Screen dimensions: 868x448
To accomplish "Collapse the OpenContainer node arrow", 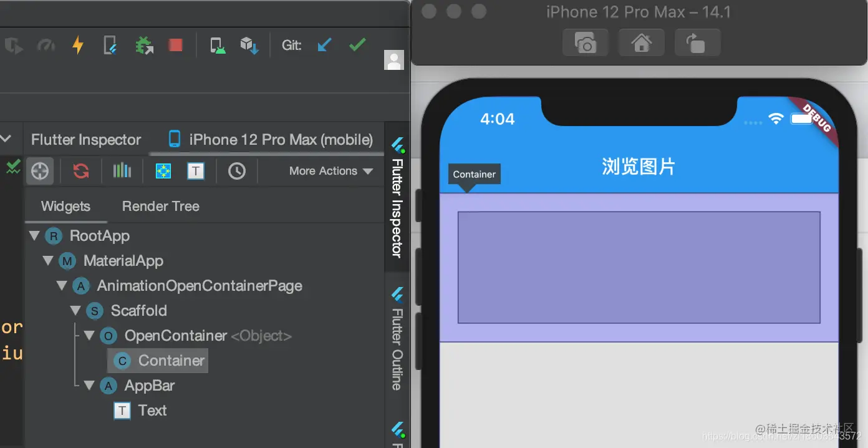I will 89,336.
